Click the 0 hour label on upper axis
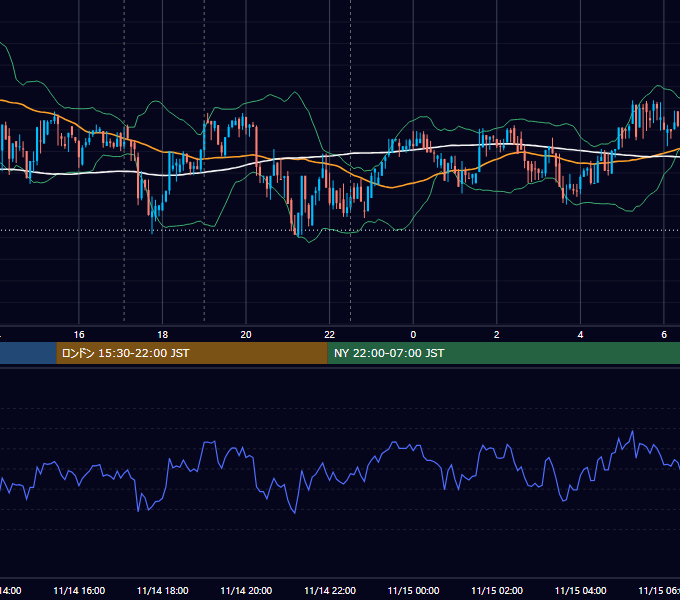The width and height of the screenshot is (680, 600). tap(413, 335)
